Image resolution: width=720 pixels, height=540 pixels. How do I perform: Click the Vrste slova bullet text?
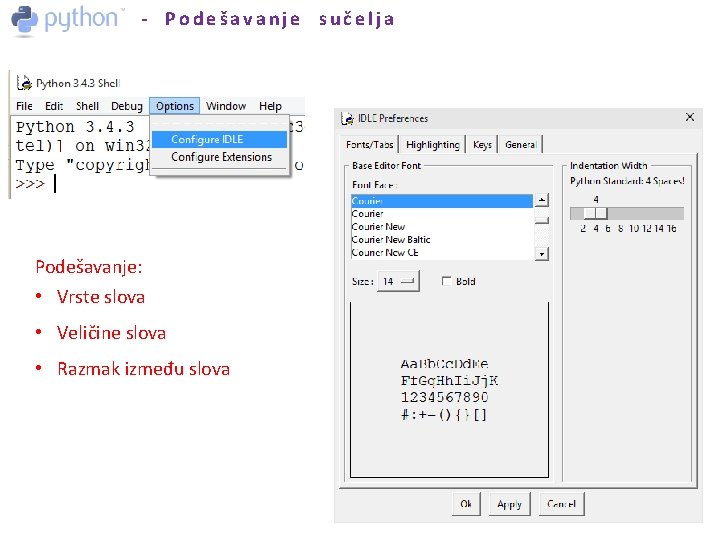pyautogui.click(x=101, y=297)
